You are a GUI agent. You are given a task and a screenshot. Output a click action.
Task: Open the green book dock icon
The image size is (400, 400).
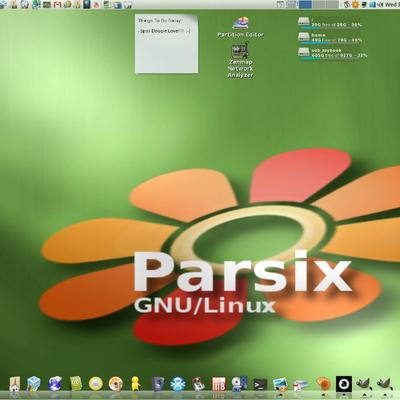pyautogui.click(x=76, y=384)
